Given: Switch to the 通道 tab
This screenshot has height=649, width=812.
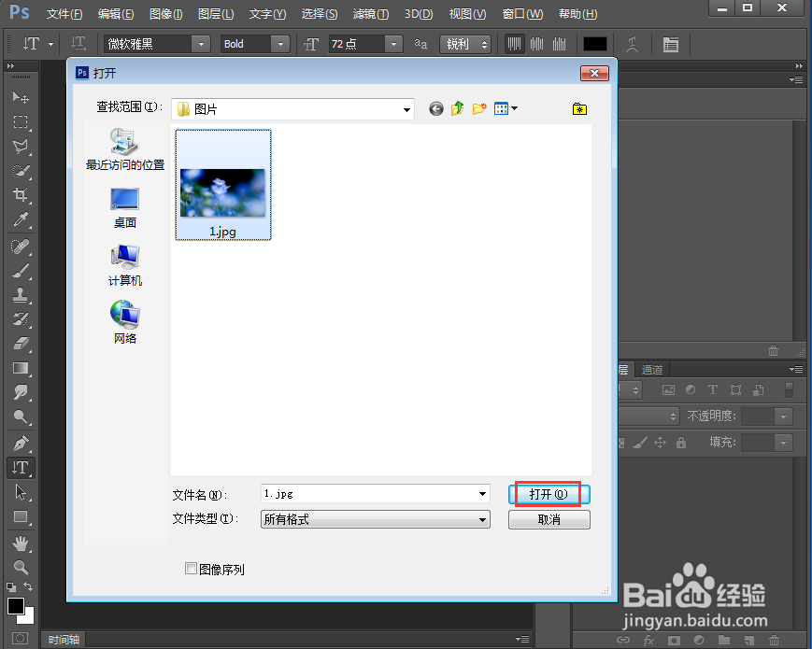Looking at the screenshot, I should (651, 370).
